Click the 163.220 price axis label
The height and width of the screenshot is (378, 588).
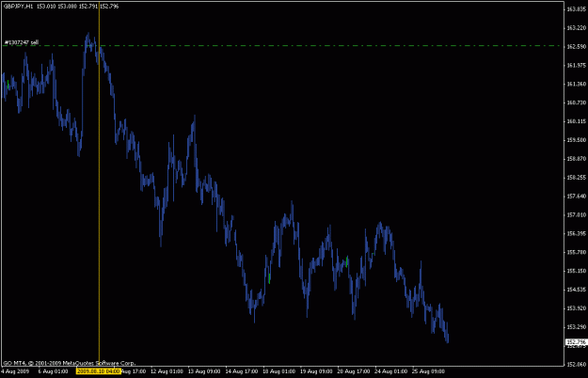(x=576, y=28)
